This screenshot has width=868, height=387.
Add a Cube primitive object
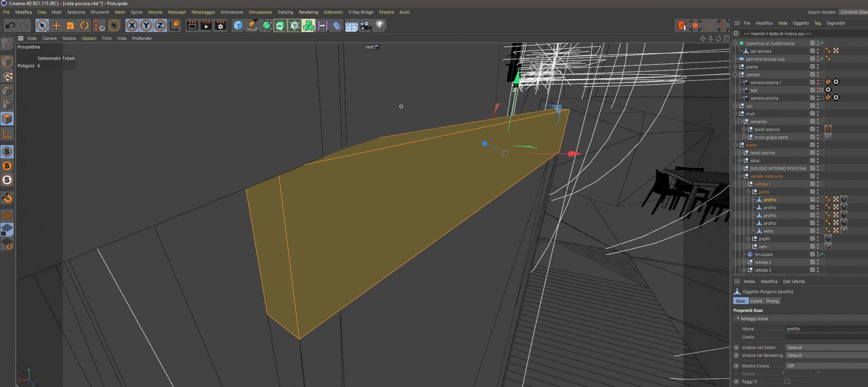point(238,25)
